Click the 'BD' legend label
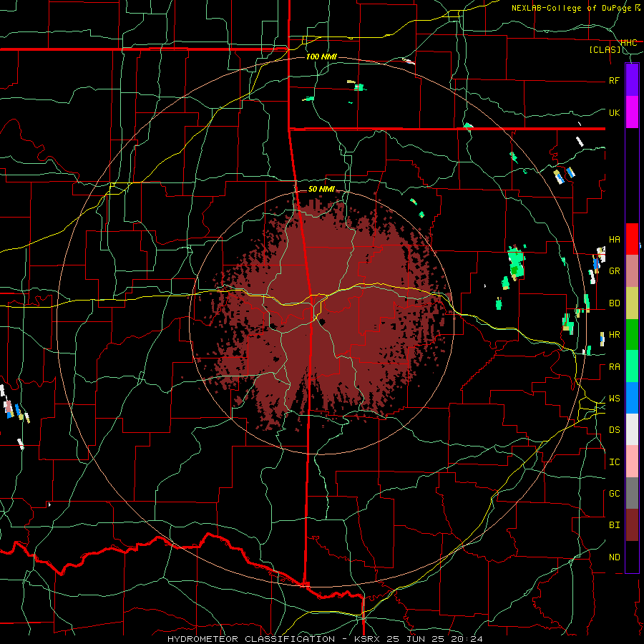This screenshot has height=644, width=644. coord(614,303)
